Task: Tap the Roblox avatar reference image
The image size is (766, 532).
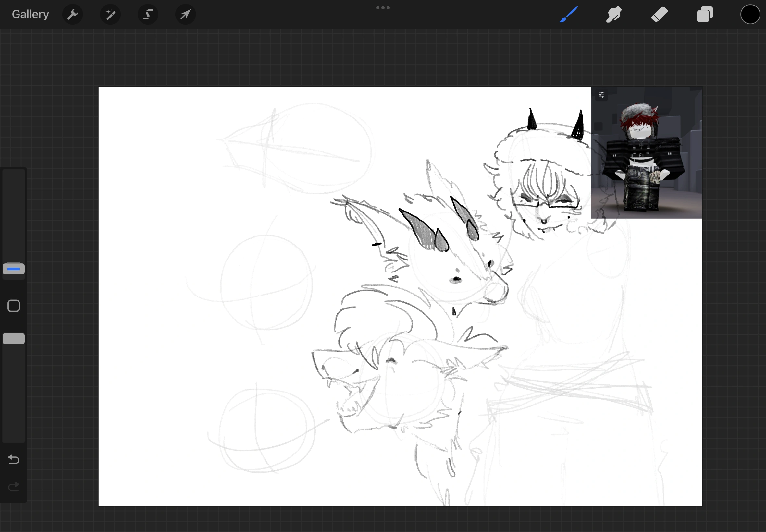Action: pyautogui.click(x=646, y=152)
